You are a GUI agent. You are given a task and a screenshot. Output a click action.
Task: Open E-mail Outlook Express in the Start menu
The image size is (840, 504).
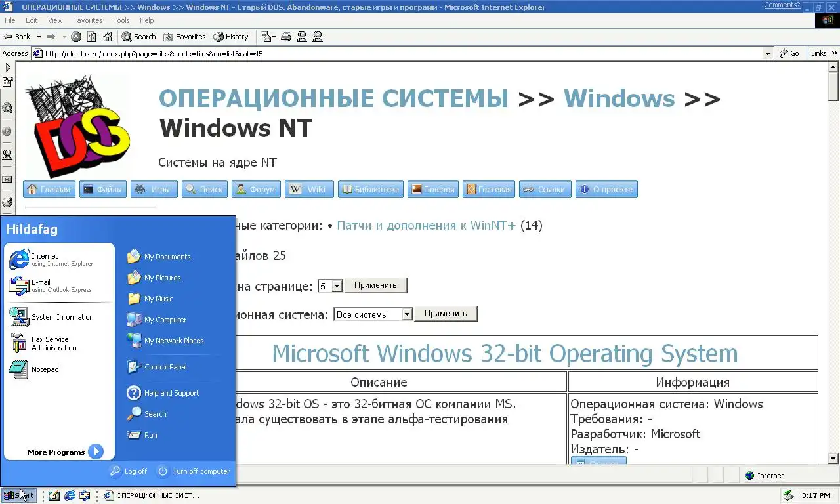(x=59, y=285)
